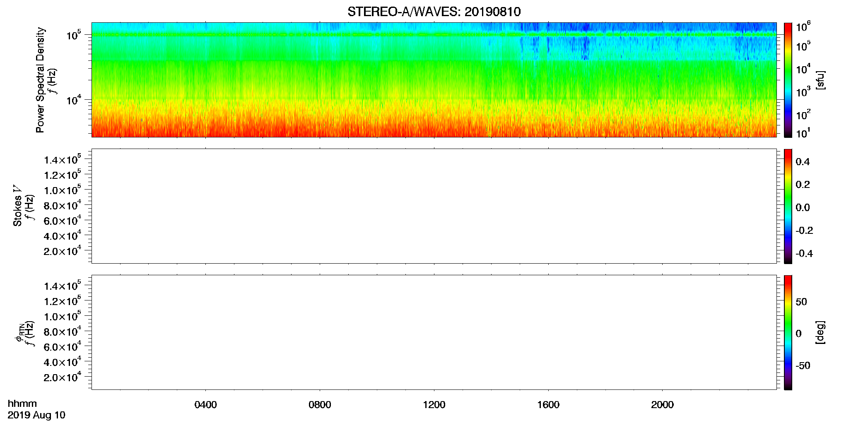
Task: Click the plot title STEREO-A/WAVES: 20190810
Action: (434, 12)
